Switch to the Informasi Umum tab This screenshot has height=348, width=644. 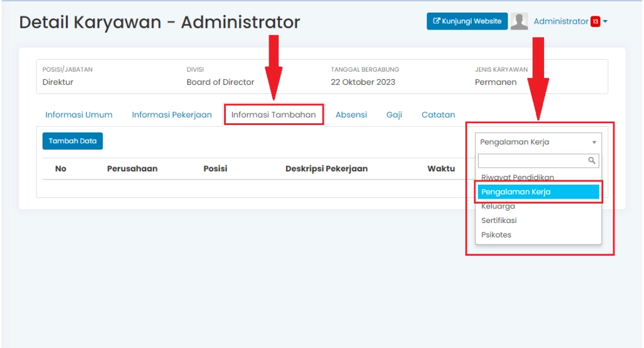(79, 115)
